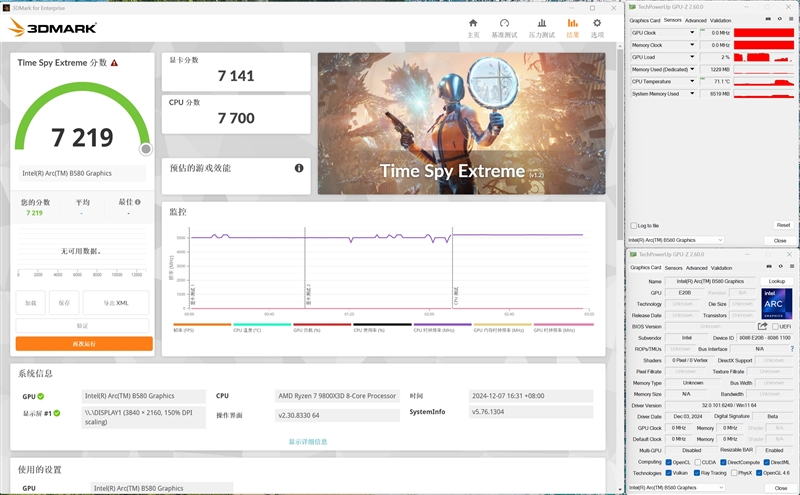Screen dimensions: 800x495
Task: Click purple CPU 时钟频率 legend bar
Action: point(442,325)
